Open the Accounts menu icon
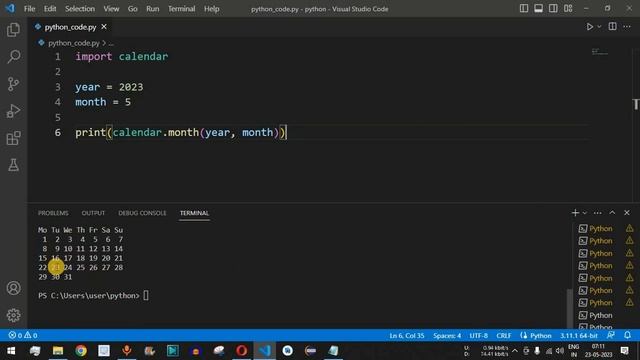 coord(13,288)
